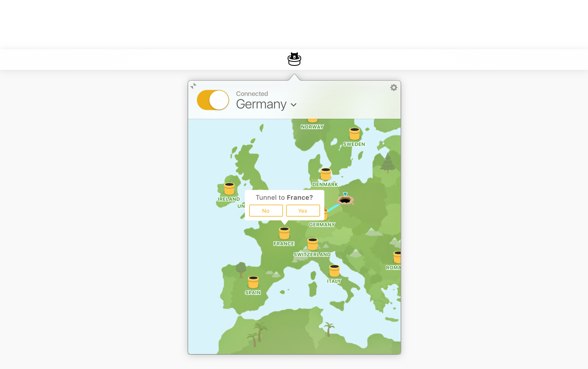The image size is (588, 369).
Task: Click the bear's tunnel hole in Germany
Action: (345, 200)
